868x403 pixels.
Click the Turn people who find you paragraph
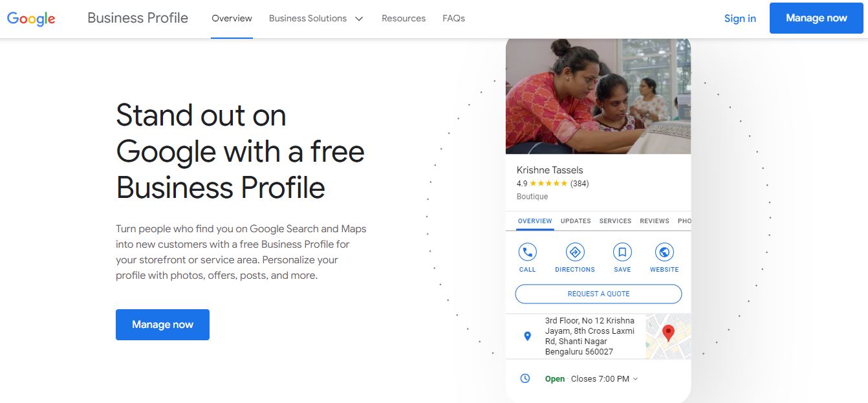(x=241, y=252)
